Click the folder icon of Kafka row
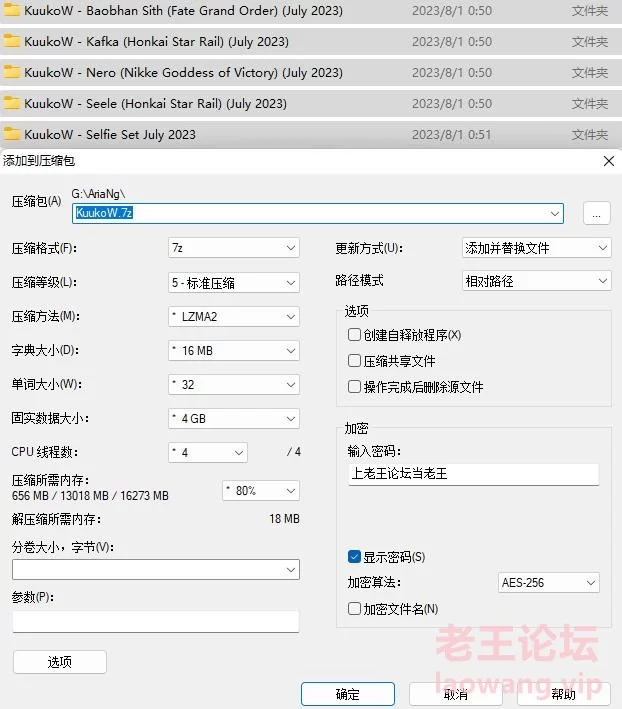The width and height of the screenshot is (622, 709). 12,41
